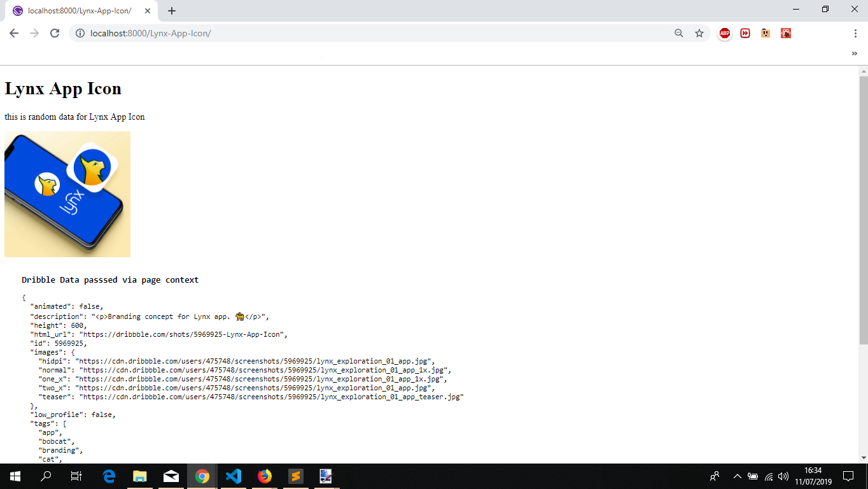Switch to Visual Studio Code in taskbar
The width and height of the screenshot is (868, 489).
pos(234,476)
